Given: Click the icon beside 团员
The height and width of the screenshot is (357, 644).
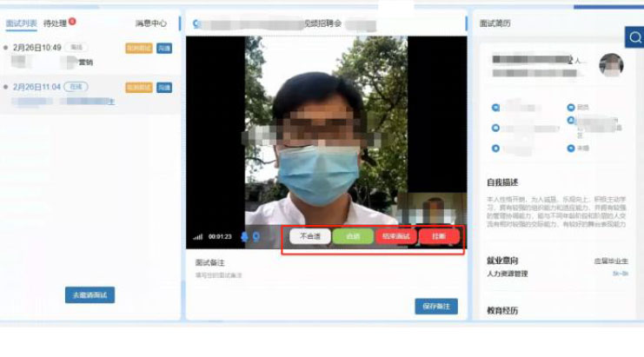Looking at the screenshot, I should pyautogui.click(x=571, y=108).
